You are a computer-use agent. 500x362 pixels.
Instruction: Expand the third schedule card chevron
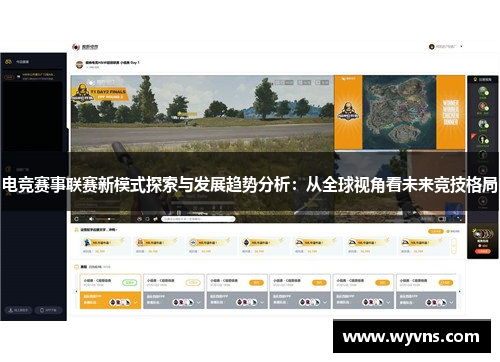click(262, 302)
